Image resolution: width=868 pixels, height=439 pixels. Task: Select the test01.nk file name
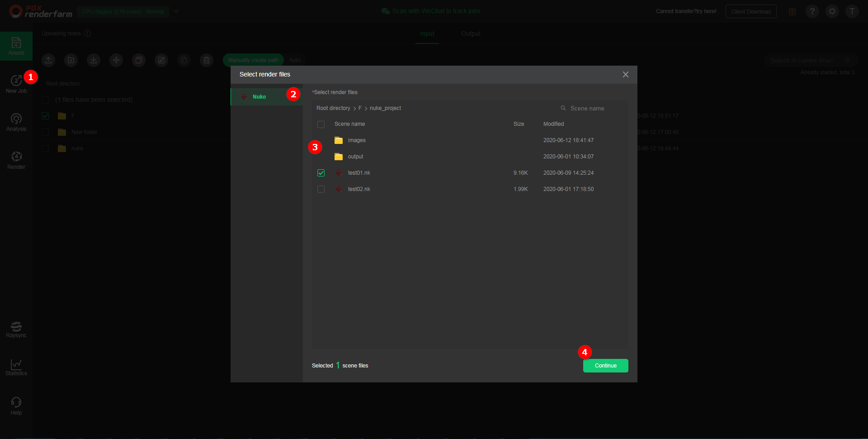pos(359,173)
